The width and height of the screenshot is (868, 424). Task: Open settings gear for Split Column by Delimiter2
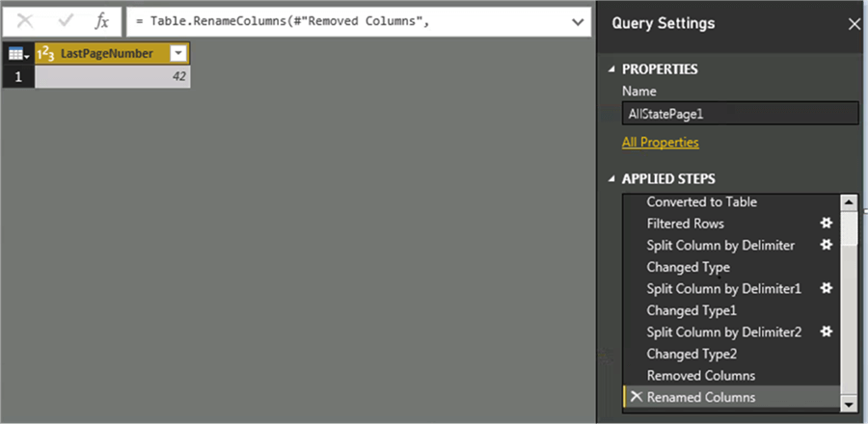[x=826, y=331]
